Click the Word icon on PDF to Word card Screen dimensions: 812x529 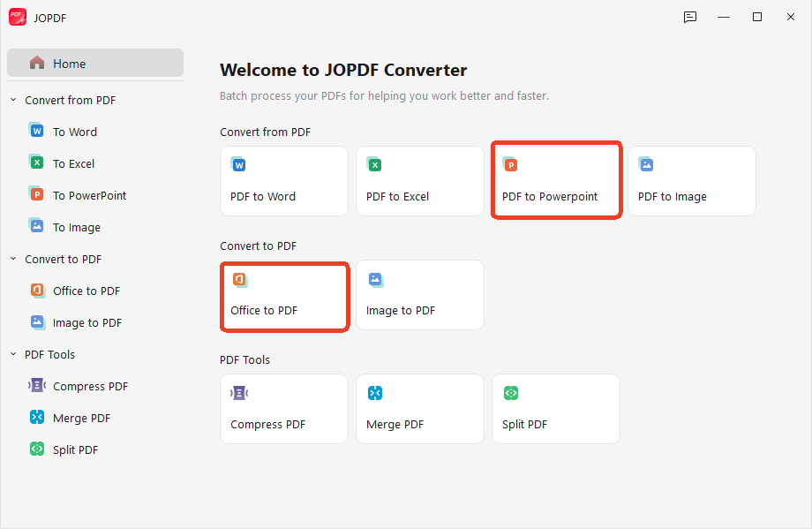click(238, 164)
